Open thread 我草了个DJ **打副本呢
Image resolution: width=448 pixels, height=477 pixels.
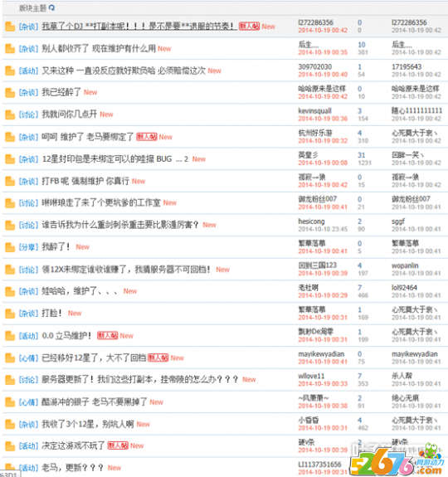[x=139, y=27]
